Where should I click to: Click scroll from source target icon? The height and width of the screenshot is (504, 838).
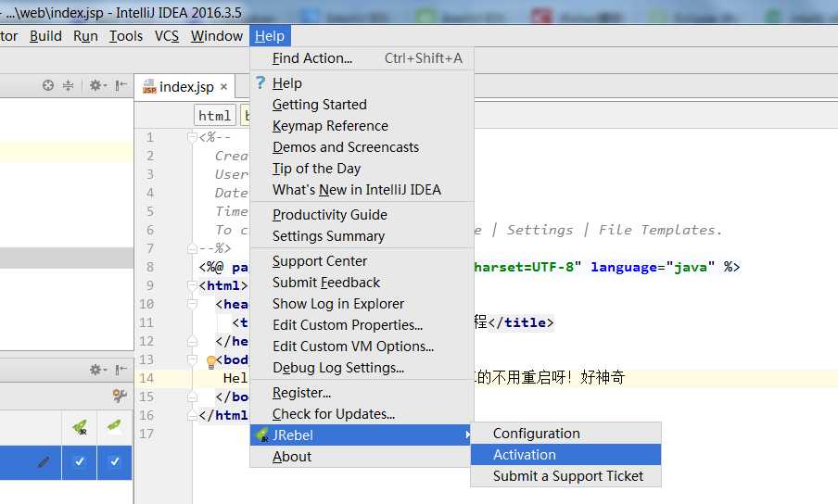pyautogui.click(x=48, y=85)
